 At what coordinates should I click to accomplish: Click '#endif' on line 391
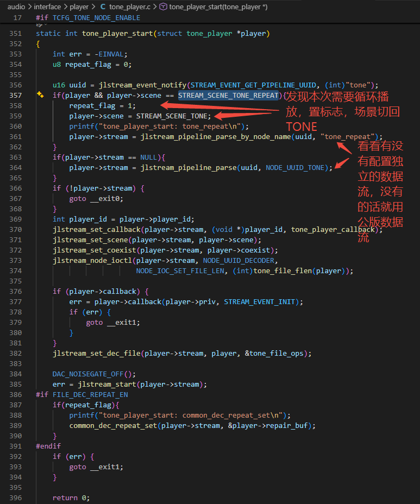tap(48, 446)
